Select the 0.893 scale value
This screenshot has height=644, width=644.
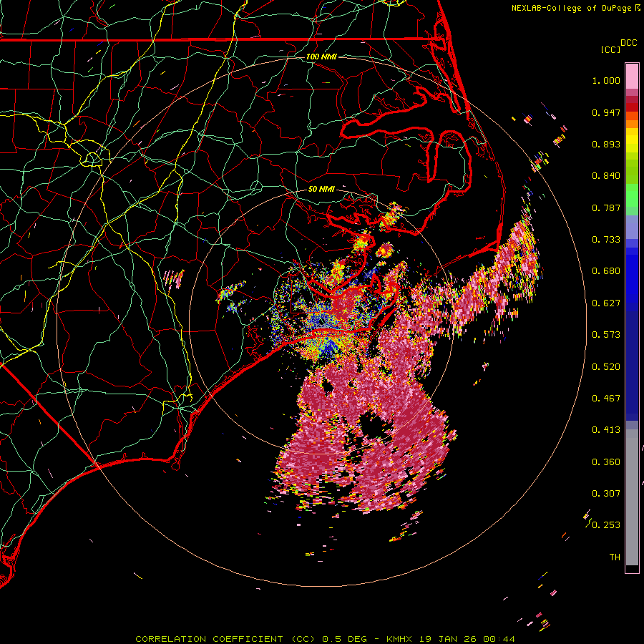click(x=606, y=144)
